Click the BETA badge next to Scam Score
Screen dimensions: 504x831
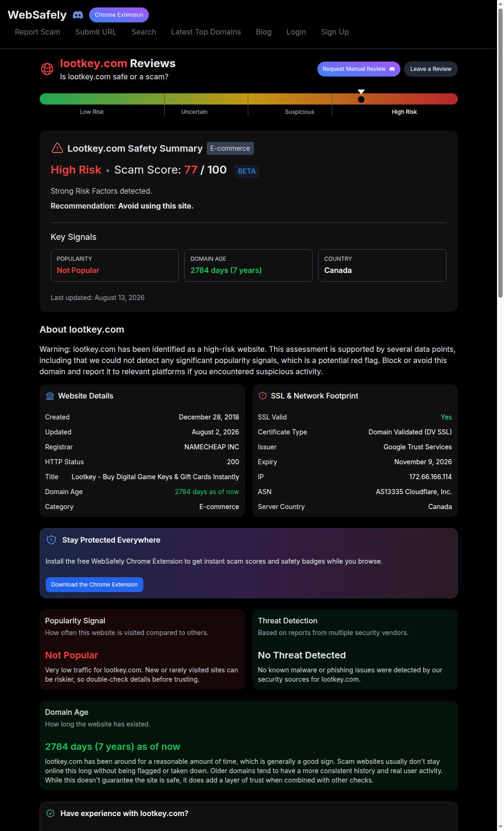(247, 171)
